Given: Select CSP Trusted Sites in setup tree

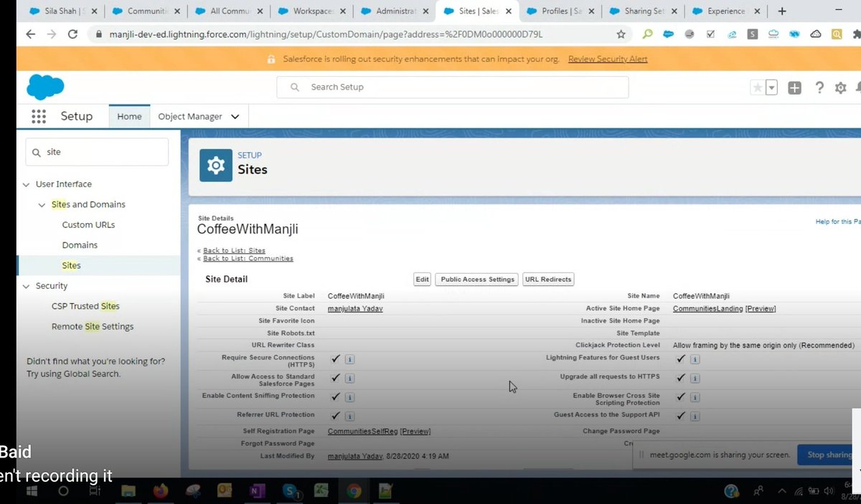Looking at the screenshot, I should point(85,306).
